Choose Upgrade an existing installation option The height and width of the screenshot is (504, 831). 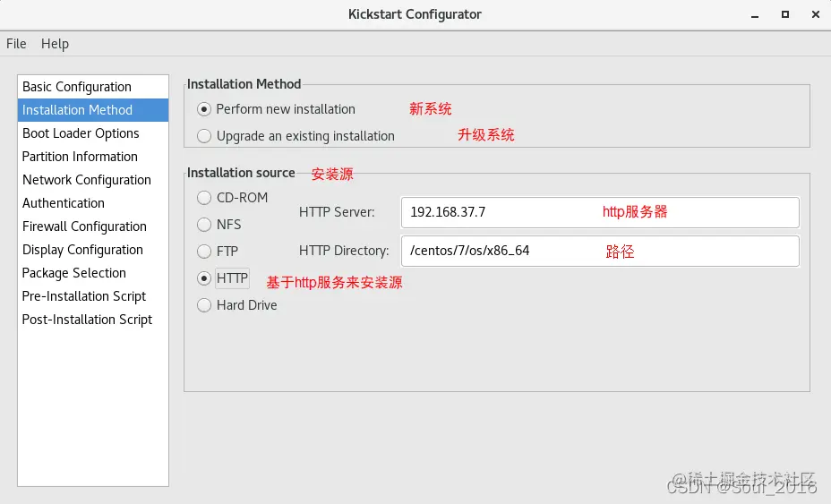[x=204, y=136]
